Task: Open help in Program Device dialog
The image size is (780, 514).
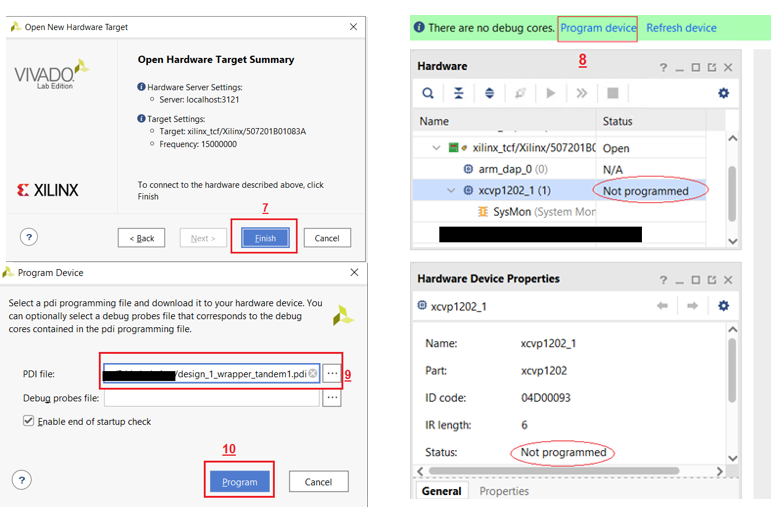Action: (x=22, y=480)
